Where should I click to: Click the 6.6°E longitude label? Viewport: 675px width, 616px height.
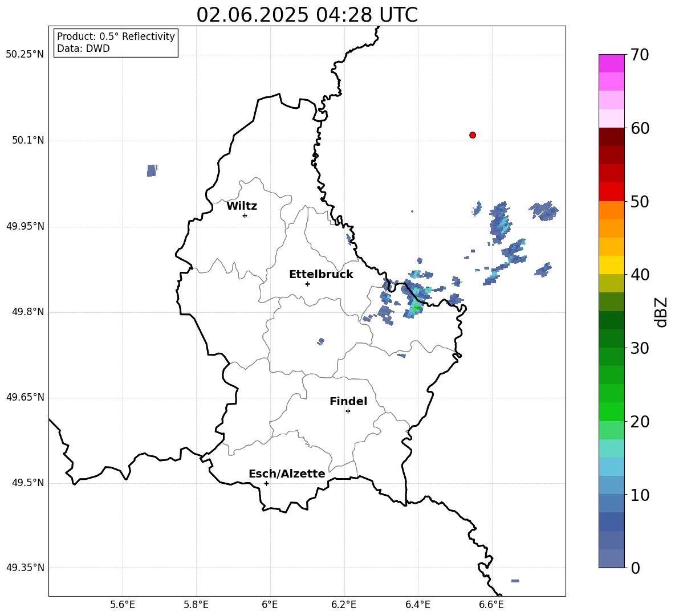[x=491, y=605]
